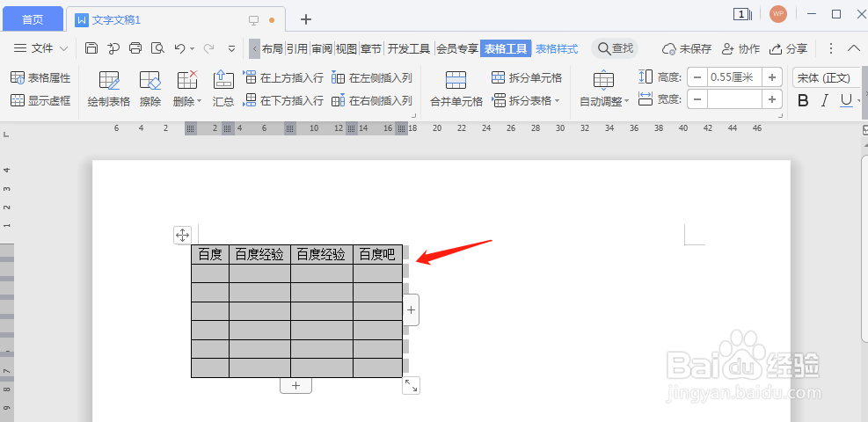Switch to the 会员专享 tab
Image resolution: width=868 pixels, height=422 pixels.
(457, 48)
